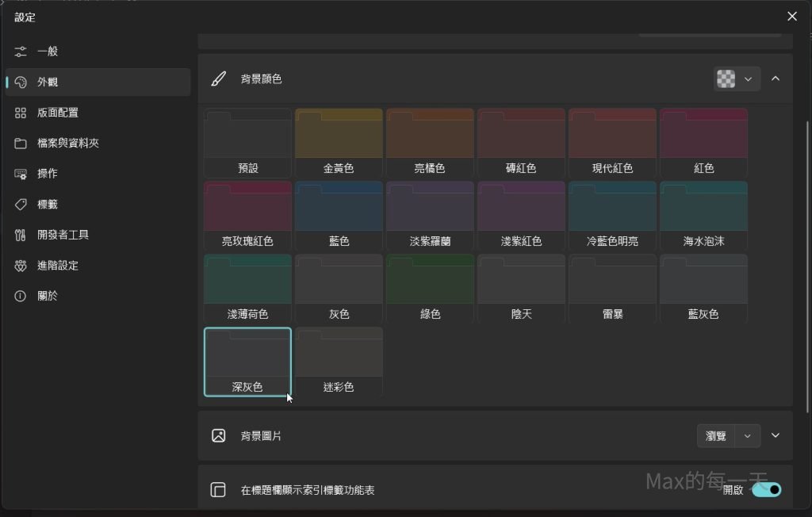812x517 pixels.
Task: Click the 關於 info icon
Action: pyautogui.click(x=21, y=296)
